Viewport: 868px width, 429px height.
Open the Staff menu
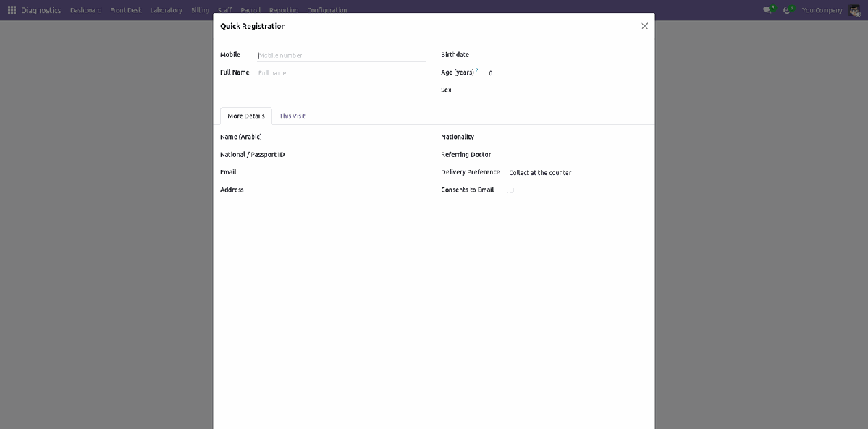coord(224,10)
